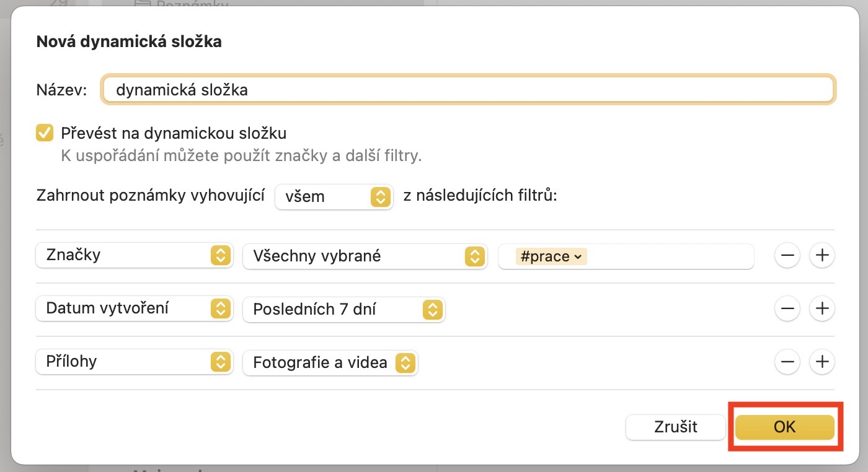
Task: Remove the Přílohy filter row
Action: pyautogui.click(x=787, y=362)
